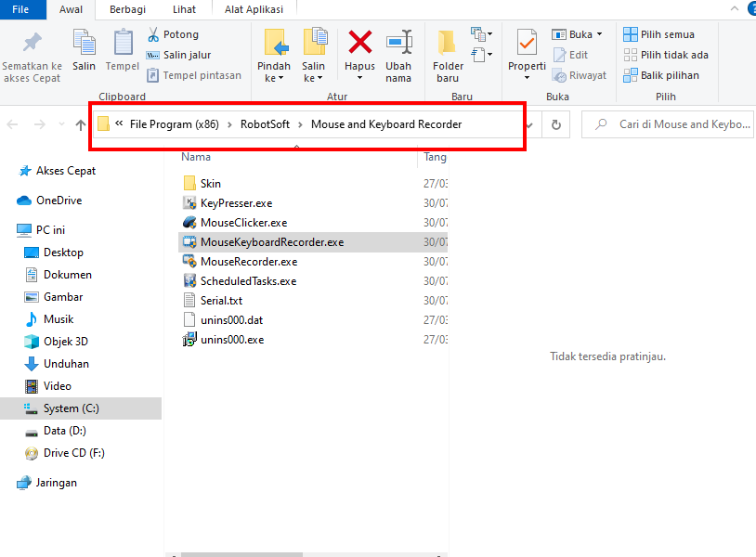Image resolution: width=756 pixels, height=557 pixels.
Task: Click Riwayat history button
Action: click(580, 75)
